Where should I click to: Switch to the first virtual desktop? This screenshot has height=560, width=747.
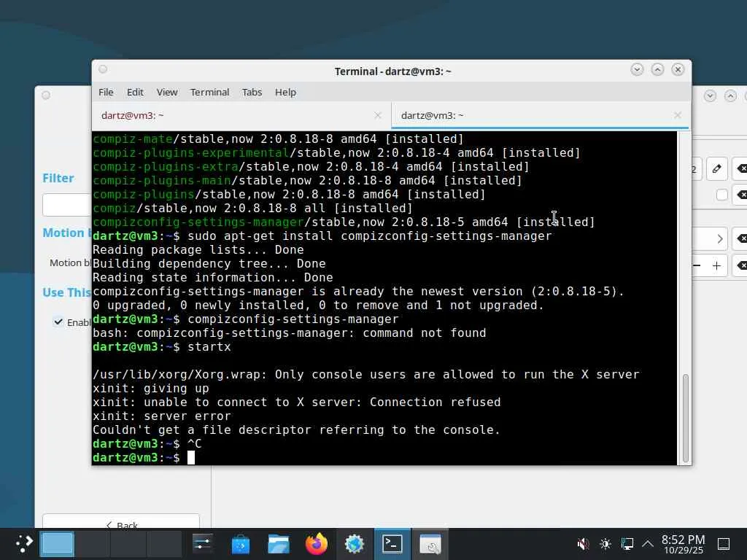[57, 544]
